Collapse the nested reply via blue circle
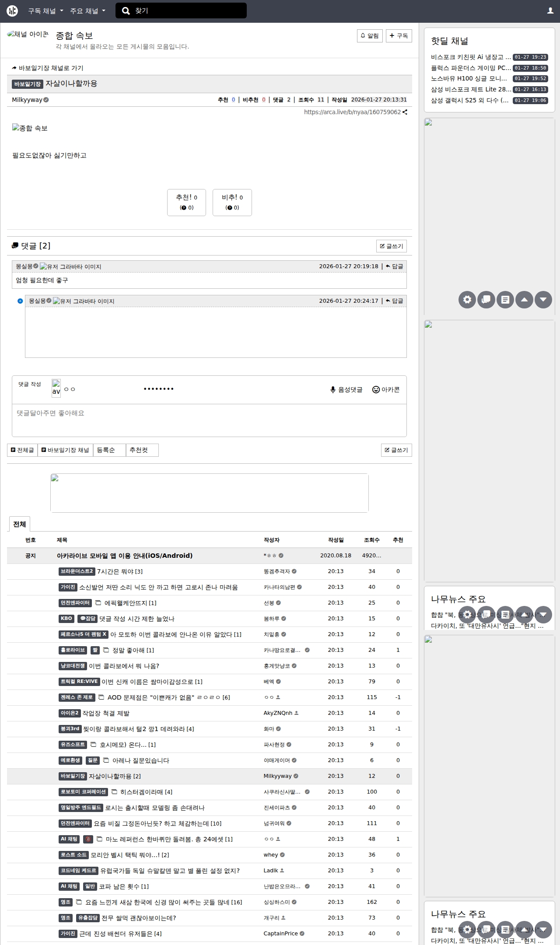This screenshot has width=560, height=945. click(x=20, y=301)
